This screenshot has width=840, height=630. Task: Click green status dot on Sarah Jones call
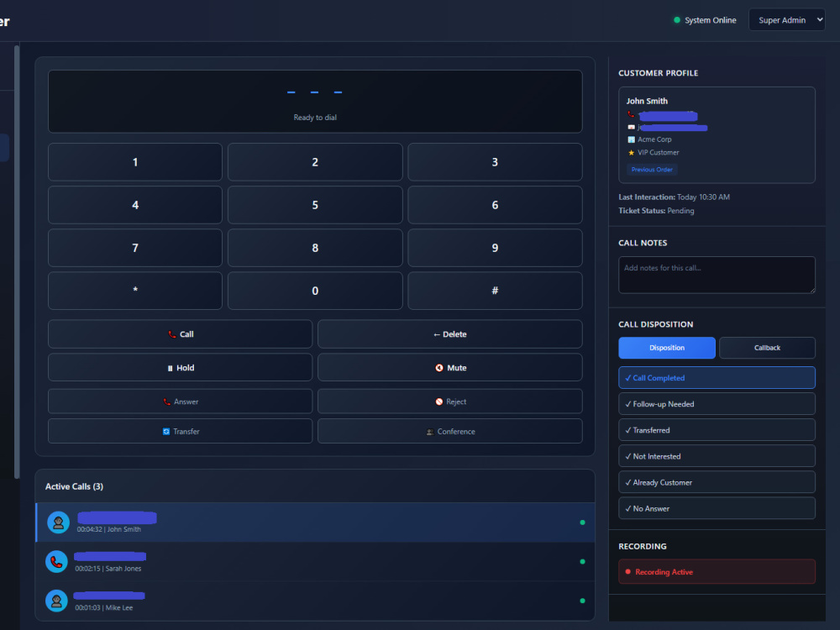[582, 562]
